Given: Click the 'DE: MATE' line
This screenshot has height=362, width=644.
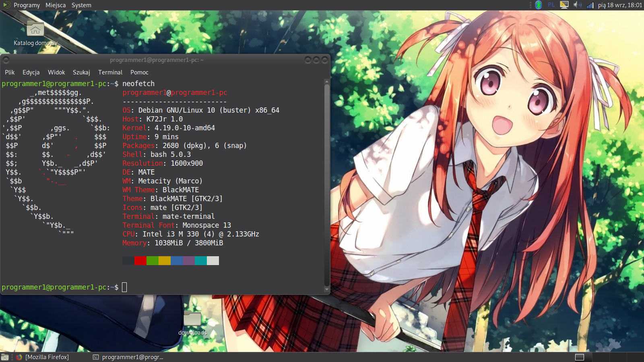Looking at the screenshot, I should click(138, 172).
